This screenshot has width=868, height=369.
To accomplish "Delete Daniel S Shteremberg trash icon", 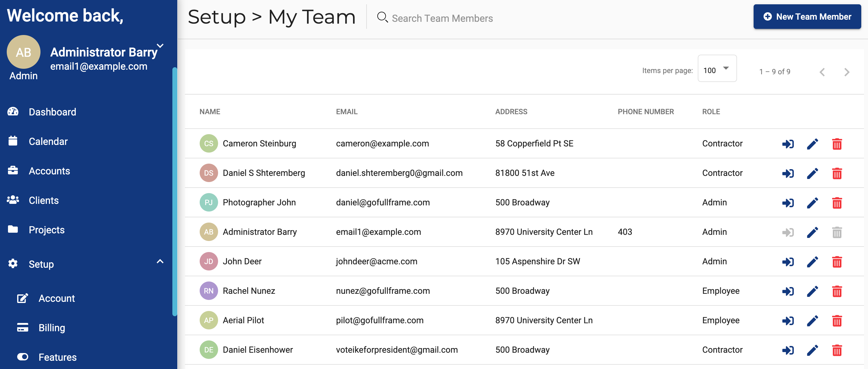I will point(837,173).
